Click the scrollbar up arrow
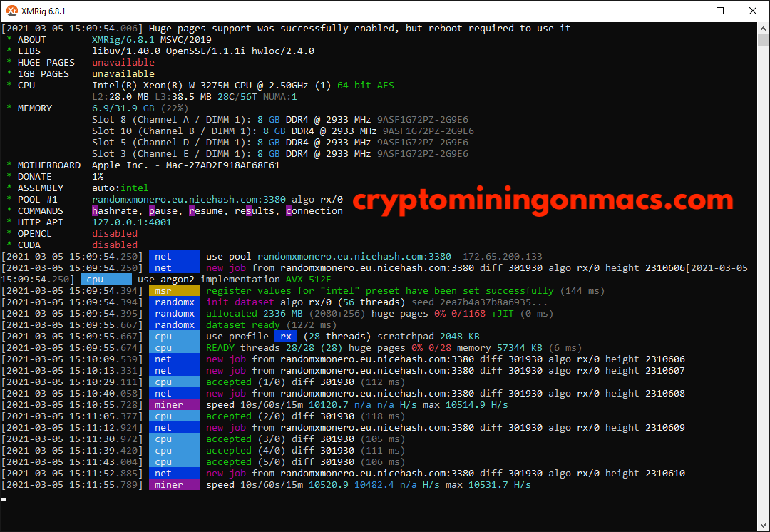770x532 pixels. (x=762, y=28)
